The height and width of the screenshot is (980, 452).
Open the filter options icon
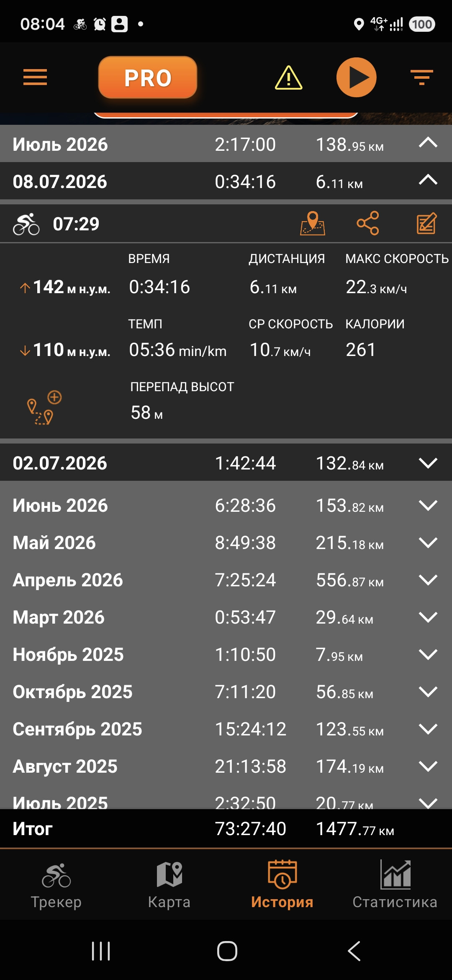click(421, 77)
